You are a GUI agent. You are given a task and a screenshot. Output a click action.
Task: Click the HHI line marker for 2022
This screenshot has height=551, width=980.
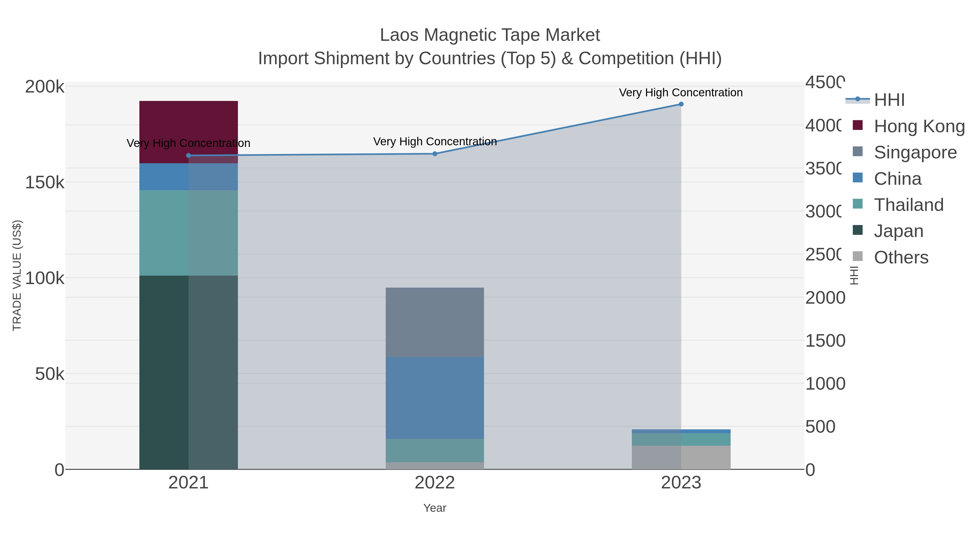pos(435,154)
